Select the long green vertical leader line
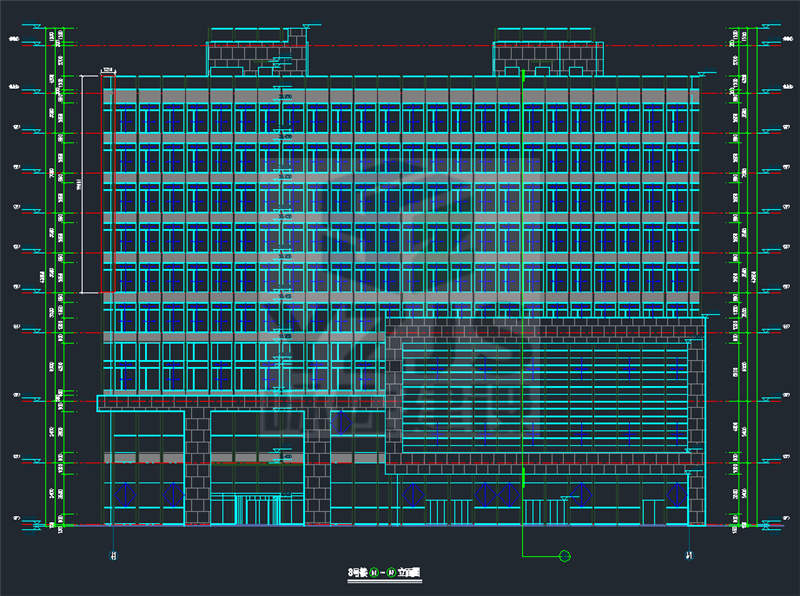This screenshot has width=800, height=596. click(x=522, y=300)
